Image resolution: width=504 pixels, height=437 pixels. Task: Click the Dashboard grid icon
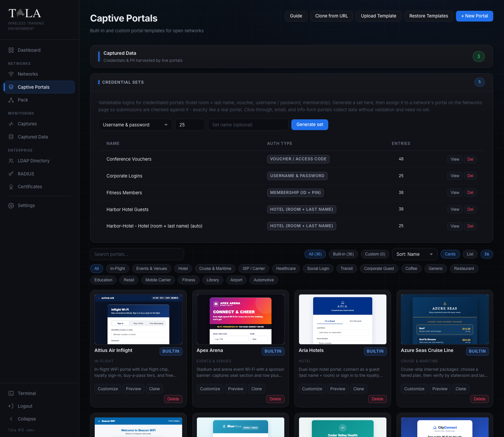11,50
